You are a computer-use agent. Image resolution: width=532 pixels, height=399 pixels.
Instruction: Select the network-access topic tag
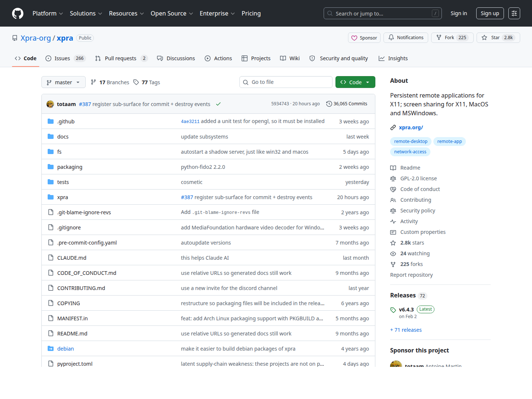coord(410,152)
